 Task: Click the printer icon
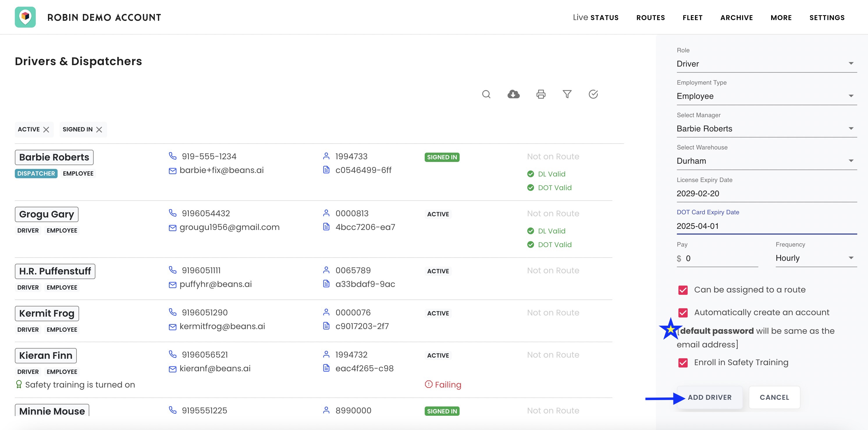tap(541, 94)
